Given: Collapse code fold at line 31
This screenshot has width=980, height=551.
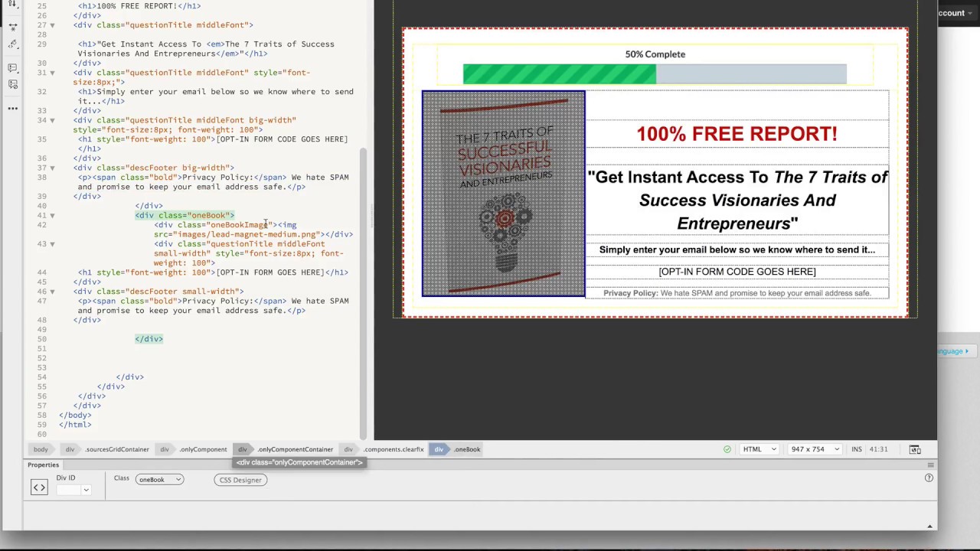Looking at the screenshot, I should coord(52,73).
